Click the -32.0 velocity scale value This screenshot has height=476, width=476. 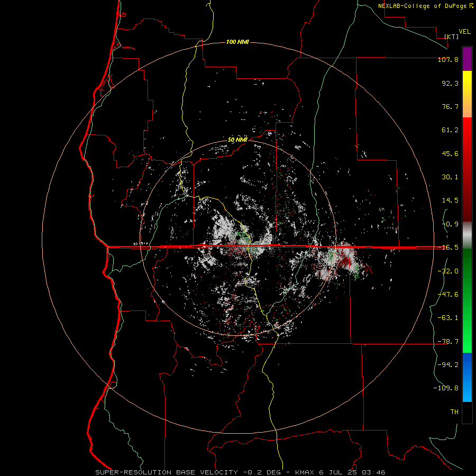point(448,271)
